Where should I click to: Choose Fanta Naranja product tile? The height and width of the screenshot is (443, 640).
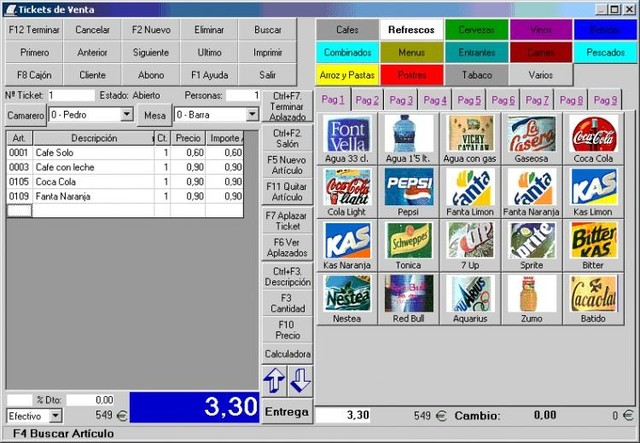point(532,192)
